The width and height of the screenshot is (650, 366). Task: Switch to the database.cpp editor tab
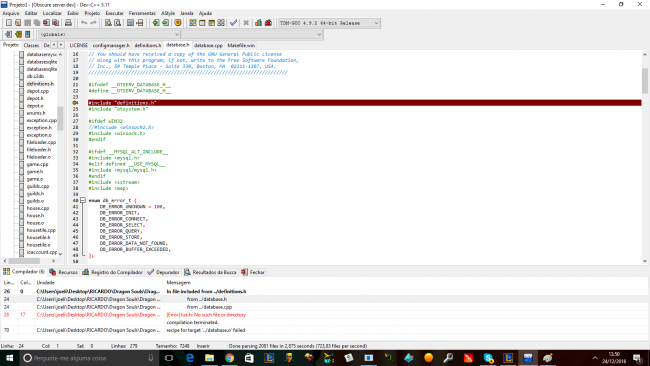[208, 45]
